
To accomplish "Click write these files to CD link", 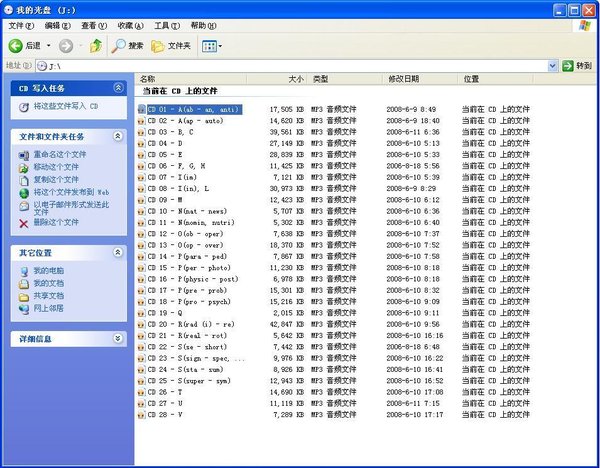I will [65, 106].
